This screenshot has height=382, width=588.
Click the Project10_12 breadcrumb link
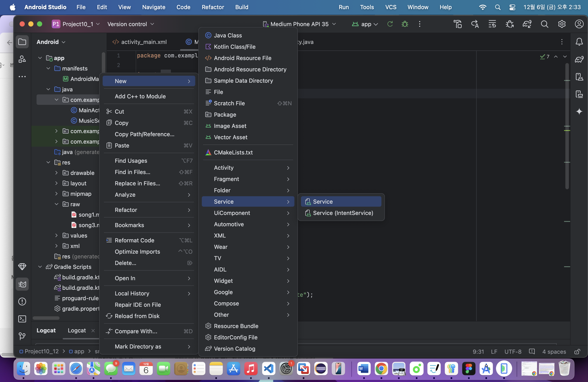42,351
